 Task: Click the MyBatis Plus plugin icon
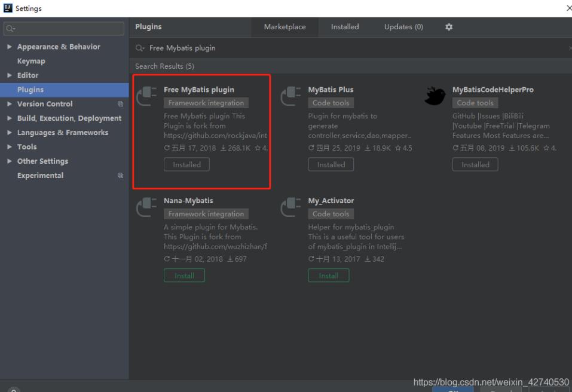(x=290, y=96)
